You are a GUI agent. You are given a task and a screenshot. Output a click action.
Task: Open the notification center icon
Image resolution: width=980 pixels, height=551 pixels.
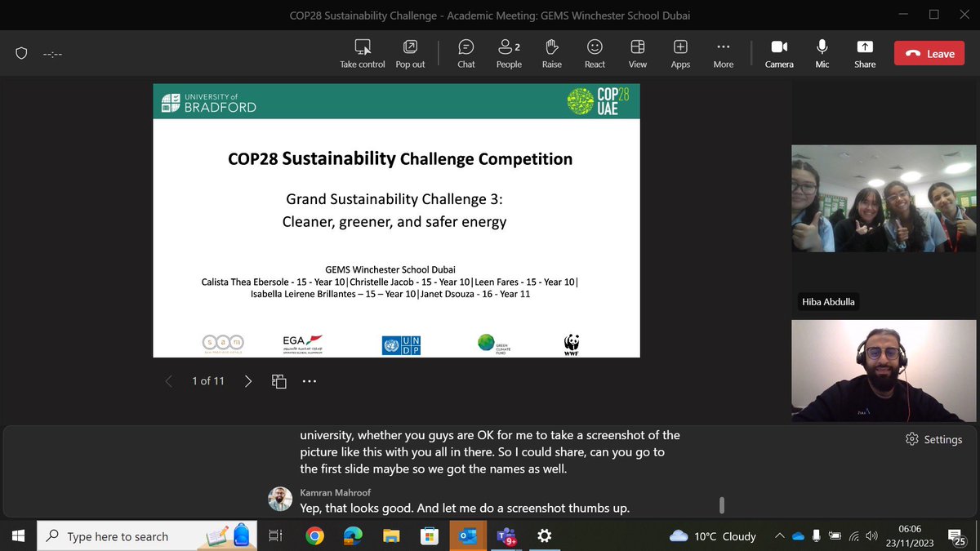click(956, 535)
